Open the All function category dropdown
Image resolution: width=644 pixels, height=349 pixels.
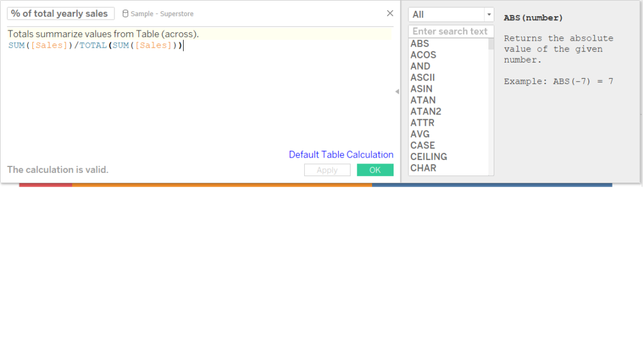(x=490, y=14)
